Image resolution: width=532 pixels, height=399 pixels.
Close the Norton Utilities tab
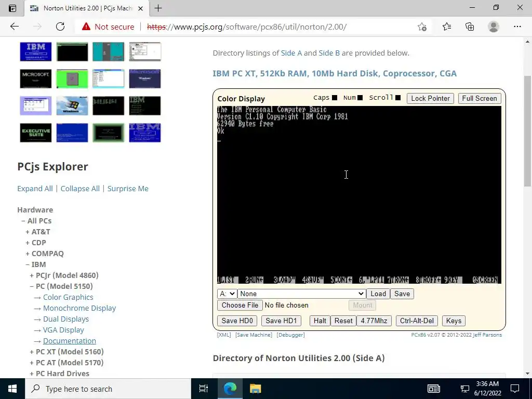(140, 8)
